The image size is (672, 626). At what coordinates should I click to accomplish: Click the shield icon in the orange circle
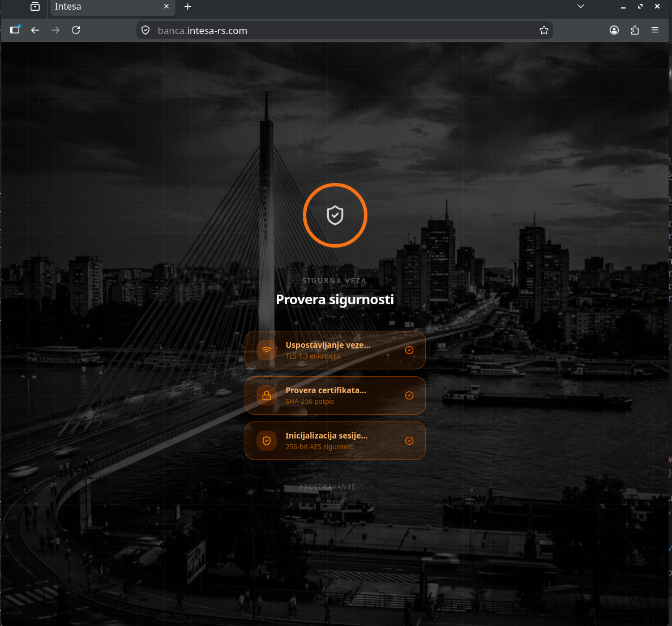tap(335, 215)
